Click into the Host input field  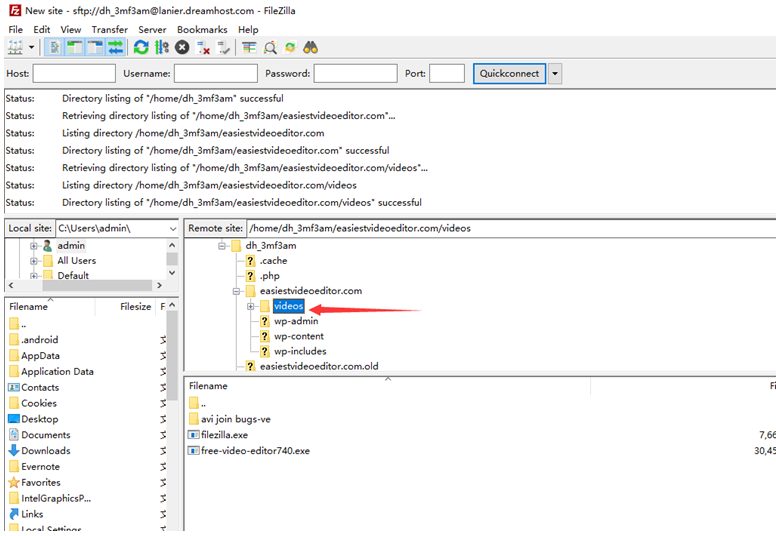click(74, 73)
